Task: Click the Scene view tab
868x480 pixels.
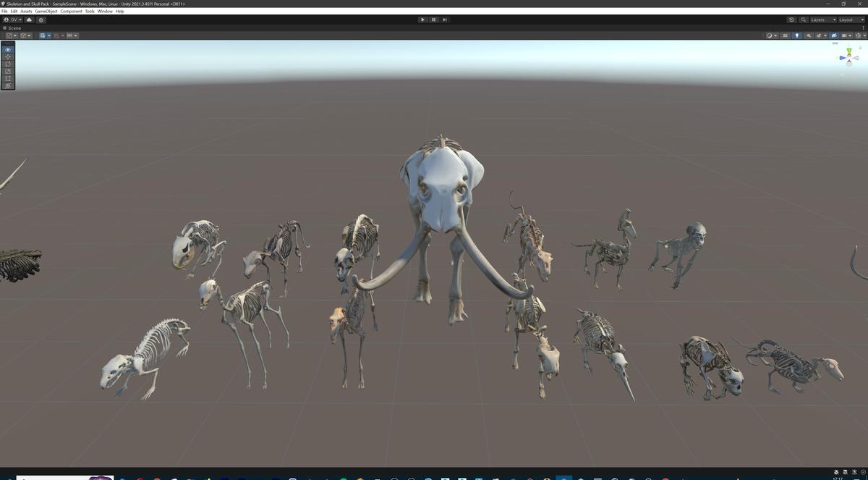Action: click(13, 28)
